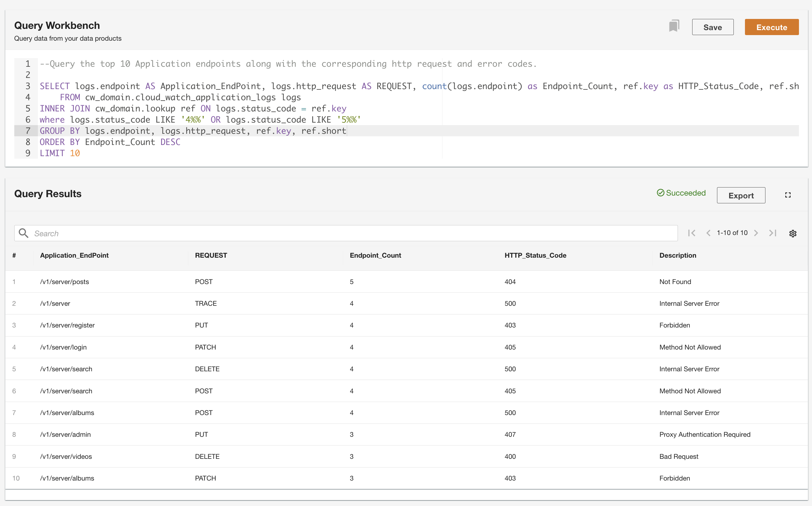Focus the results Search field
This screenshot has height=506, width=812.
351,233
